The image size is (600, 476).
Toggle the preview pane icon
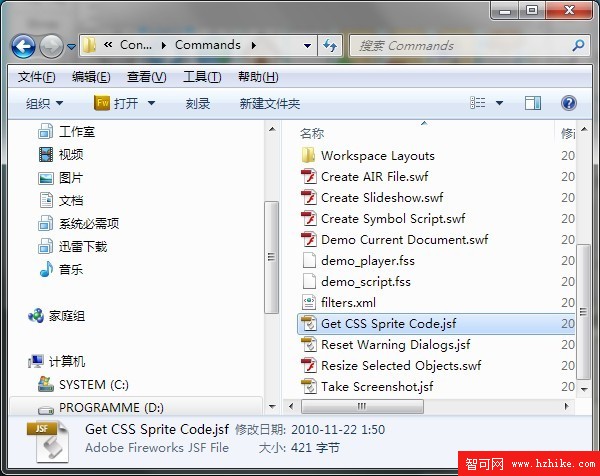[533, 103]
